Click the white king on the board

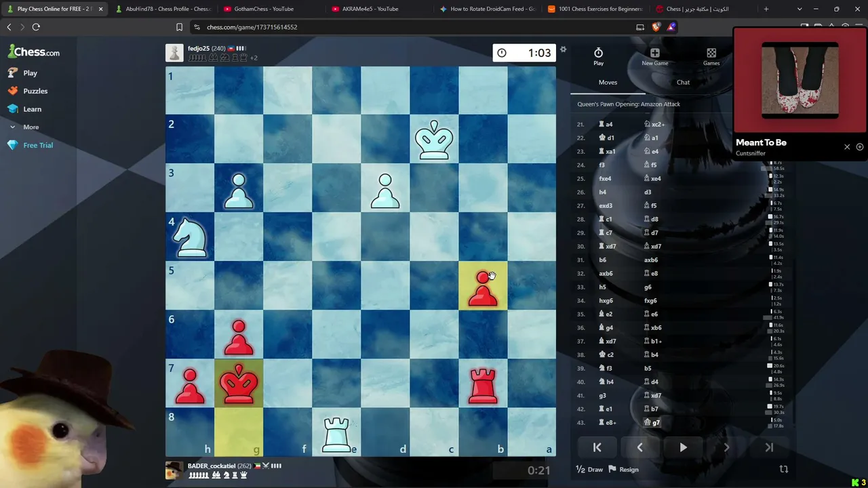pyautogui.click(x=434, y=140)
